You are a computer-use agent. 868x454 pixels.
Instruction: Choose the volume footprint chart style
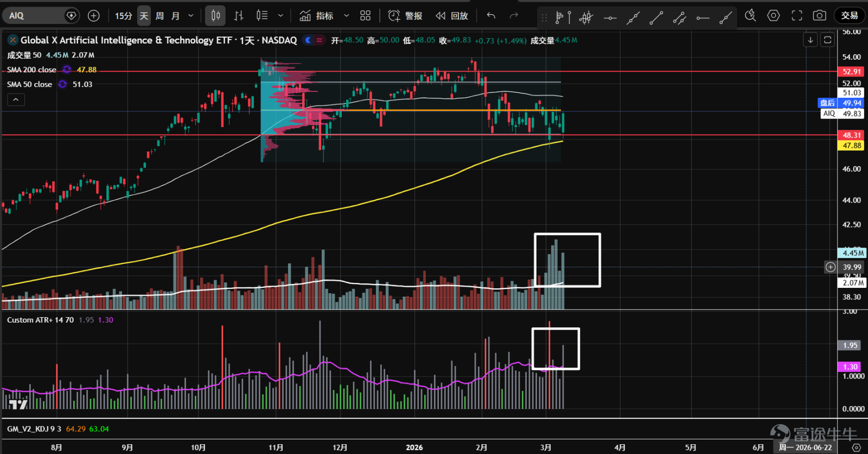click(x=262, y=16)
